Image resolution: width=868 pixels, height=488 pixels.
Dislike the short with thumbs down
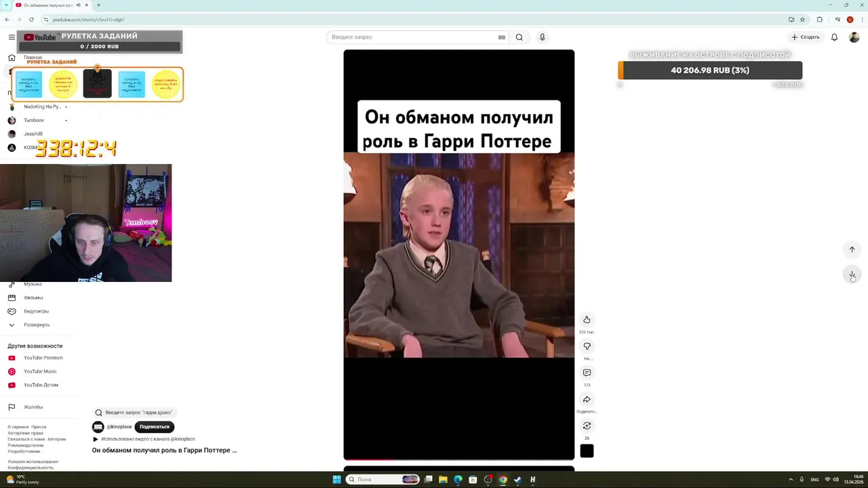pyautogui.click(x=587, y=346)
